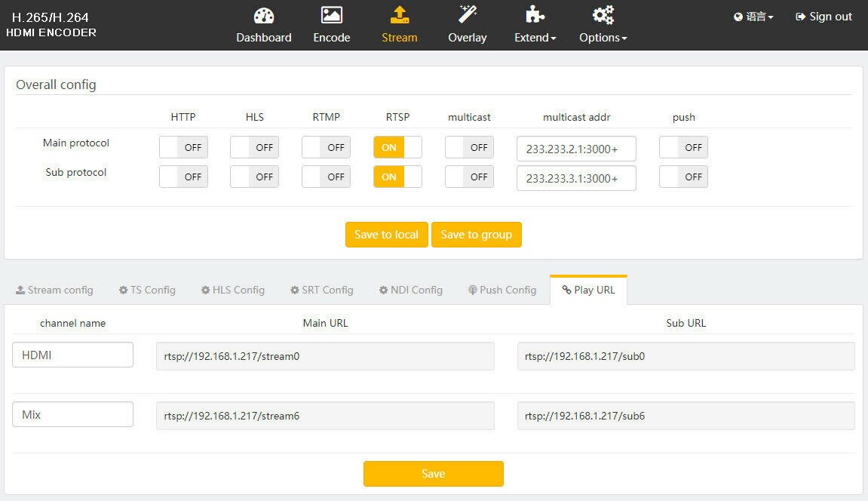Image resolution: width=868 pixels, height=501 pixels.
Task: Toggle Main protocol push switch
Action: tap(684, 147)
